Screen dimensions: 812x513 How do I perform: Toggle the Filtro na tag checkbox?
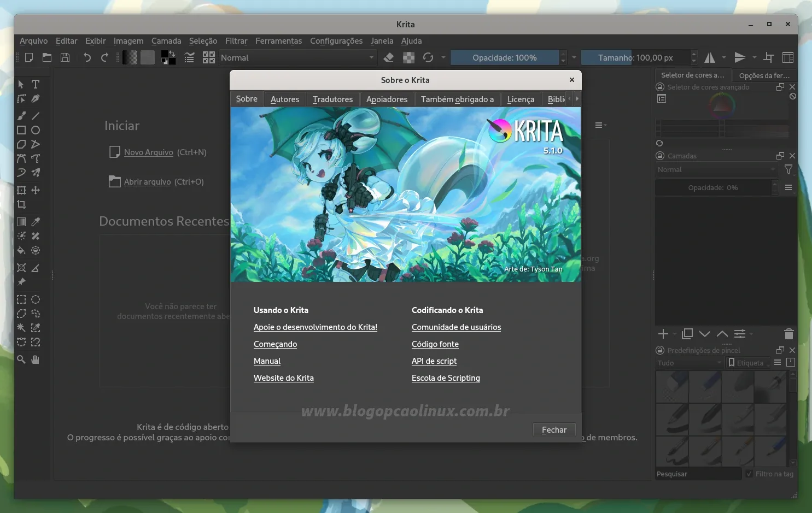pos(749,474)
